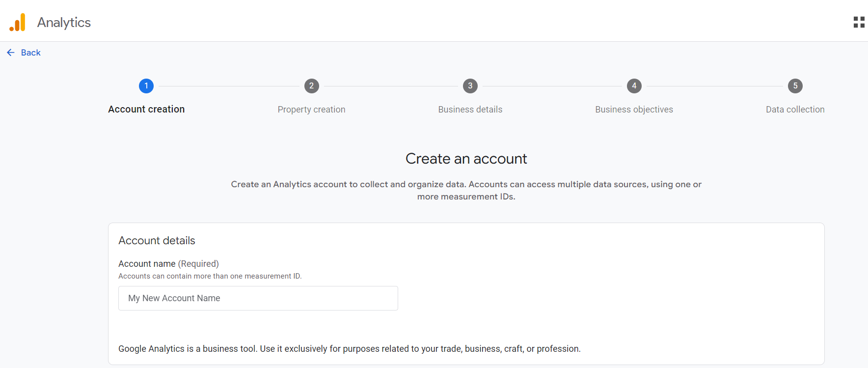Click the 'Google Analytics is a business tool' notice
Image resolution: width=868 pixels, height=368 pixels.
(349, 349)
